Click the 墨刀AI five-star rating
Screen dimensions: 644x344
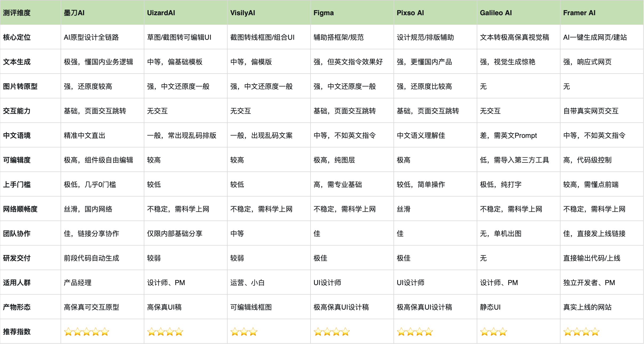pyautogui.click(x=86, y=332)
